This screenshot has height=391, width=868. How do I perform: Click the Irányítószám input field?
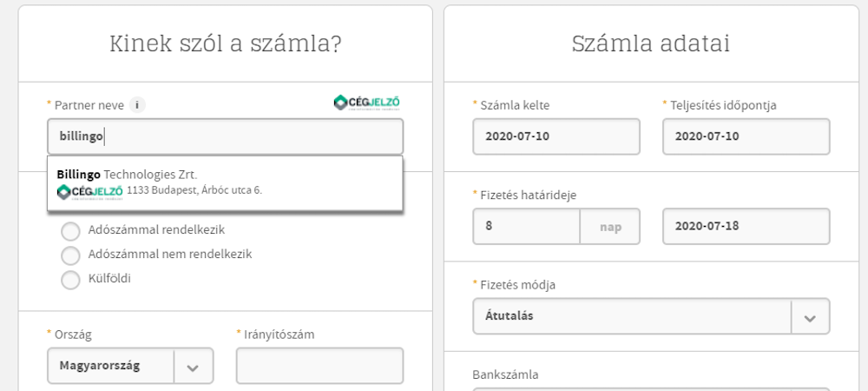319,366
